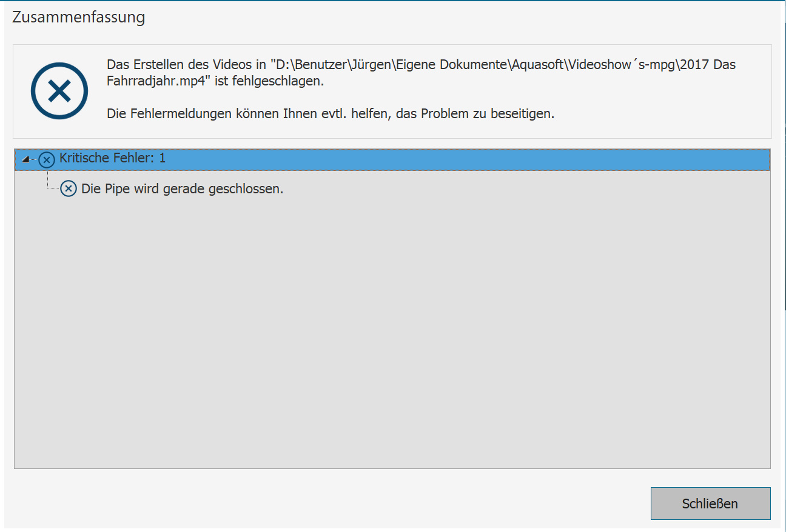Click the Zusammenfassung dialog title
This screenshot has width=786, height=532.
click(79, 18)
